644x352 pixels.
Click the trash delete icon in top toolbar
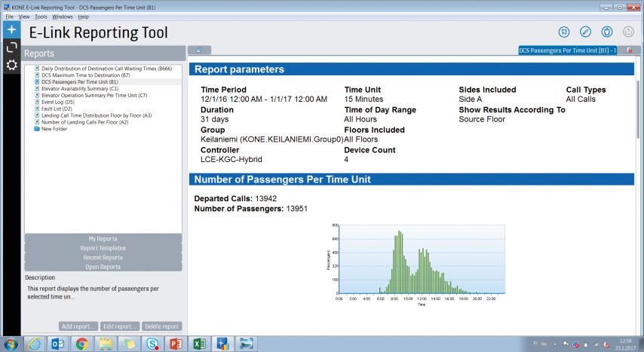[607, 32]
